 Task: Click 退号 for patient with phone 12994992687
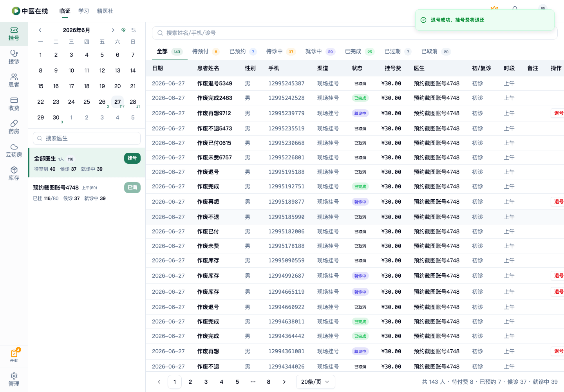(558, 276)
